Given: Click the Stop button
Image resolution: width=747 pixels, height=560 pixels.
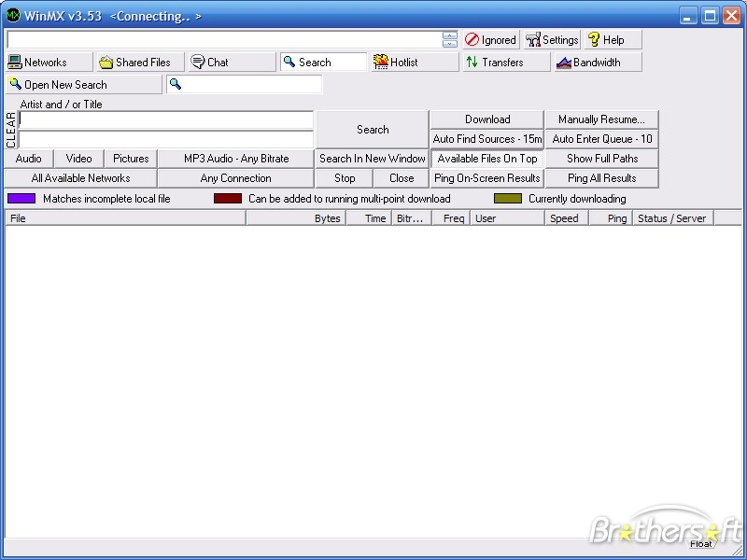Looking at the screenshot, I should click(x=345, y=178).
